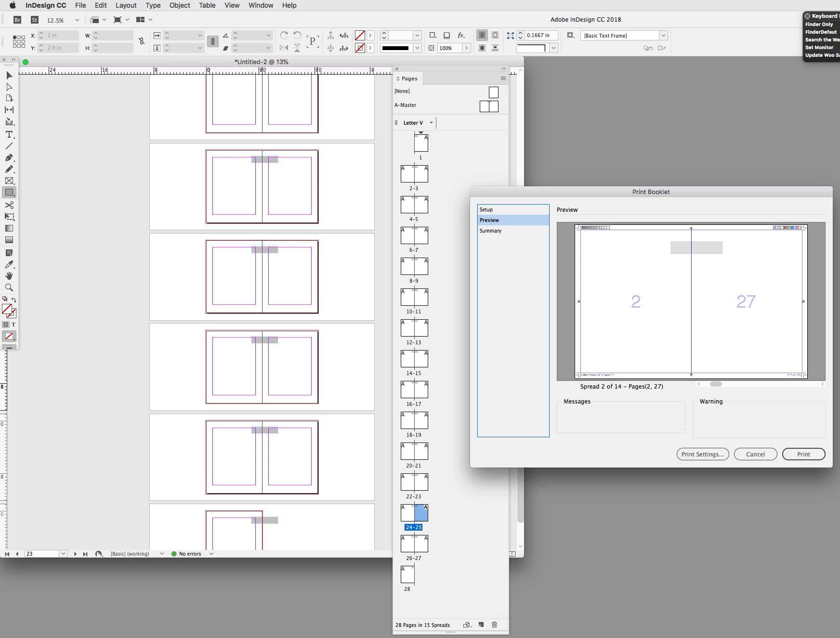Viewport: 840px width, 638px height.
Task: Click the drop shadow icon
Action: pos(447,35)
